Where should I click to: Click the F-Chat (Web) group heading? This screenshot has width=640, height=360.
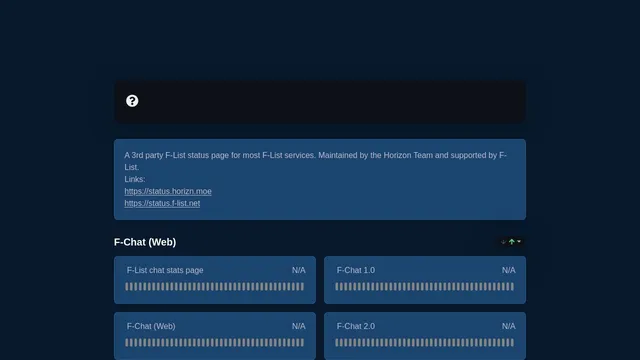tap(145, 242)
